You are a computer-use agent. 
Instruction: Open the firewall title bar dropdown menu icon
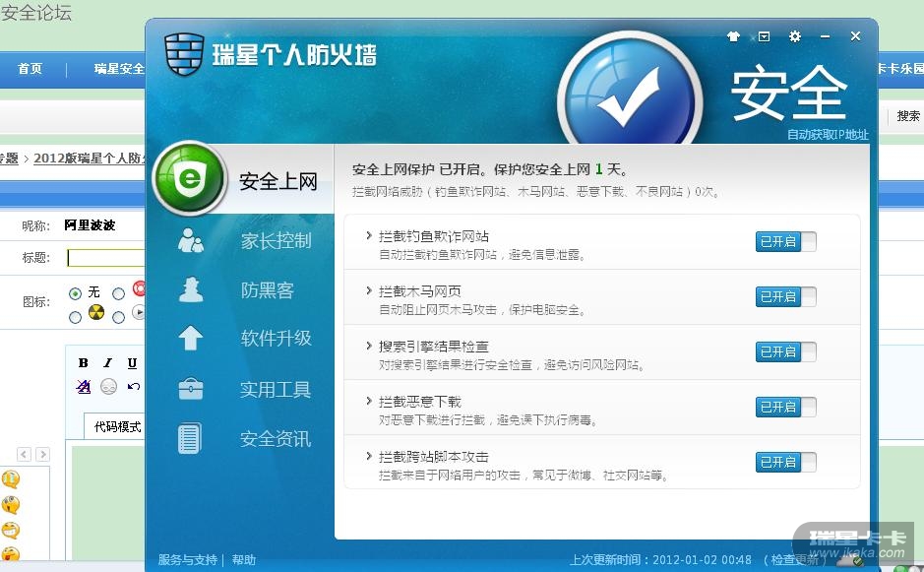click(764, 36)
